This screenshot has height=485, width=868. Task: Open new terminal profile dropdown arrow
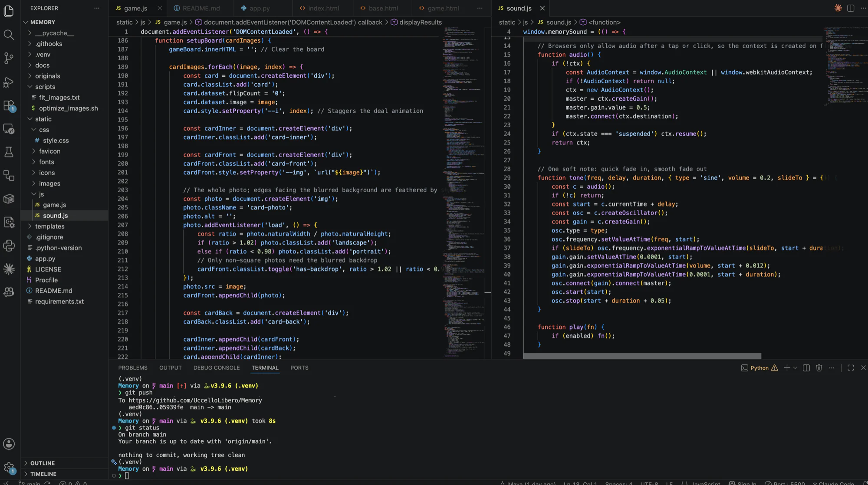click(x=795, y=368)
